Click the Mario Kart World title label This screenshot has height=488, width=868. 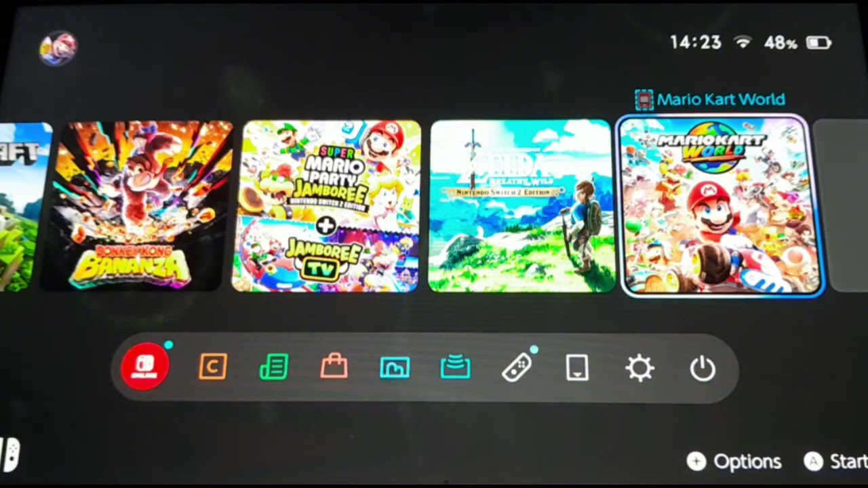[x=721, y=100]
